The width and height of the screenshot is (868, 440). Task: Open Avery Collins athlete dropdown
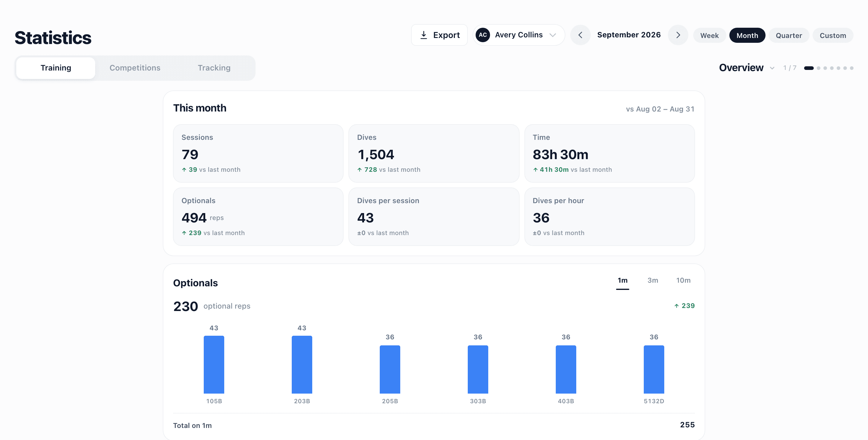(519, 35)
